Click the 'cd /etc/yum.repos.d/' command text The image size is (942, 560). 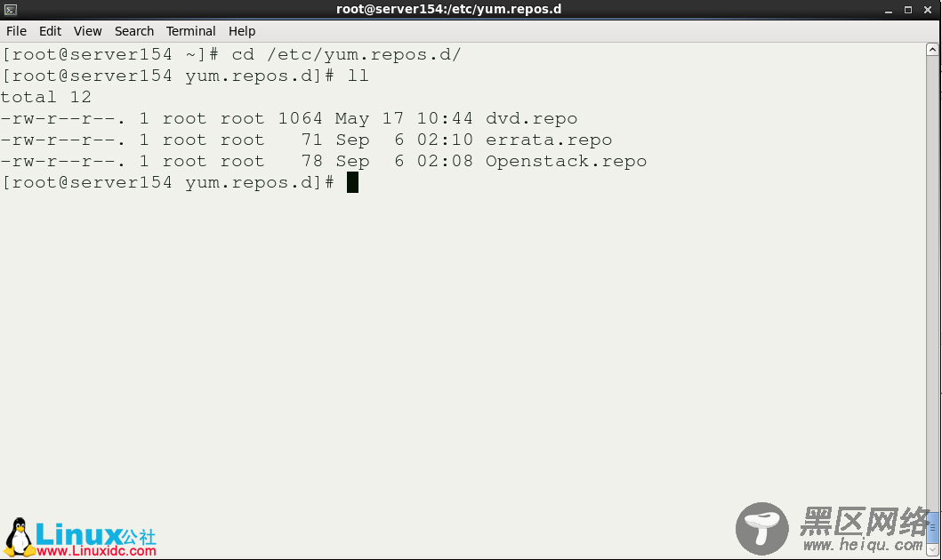[346, 55]
